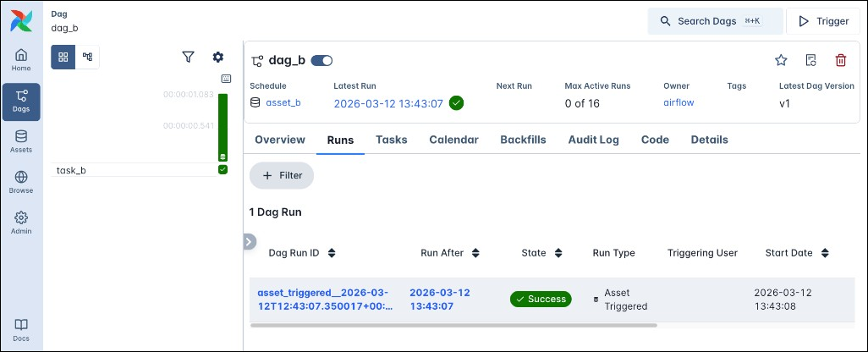Switch to the Tasks tab
Viewport: 868px width, 352px height.
point(392,140)
